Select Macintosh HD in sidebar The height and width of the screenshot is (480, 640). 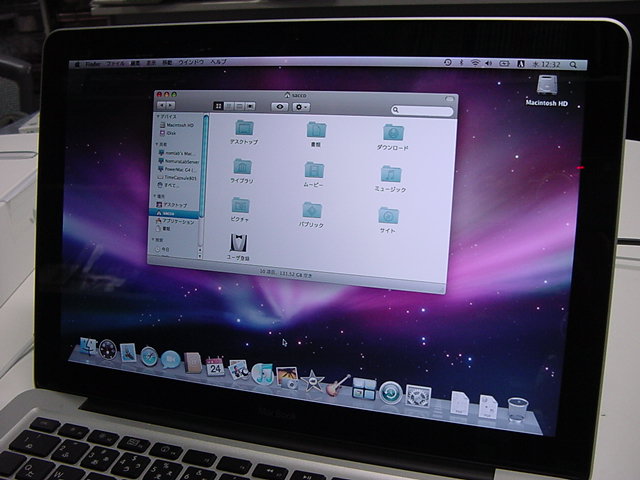click(176, 125)
